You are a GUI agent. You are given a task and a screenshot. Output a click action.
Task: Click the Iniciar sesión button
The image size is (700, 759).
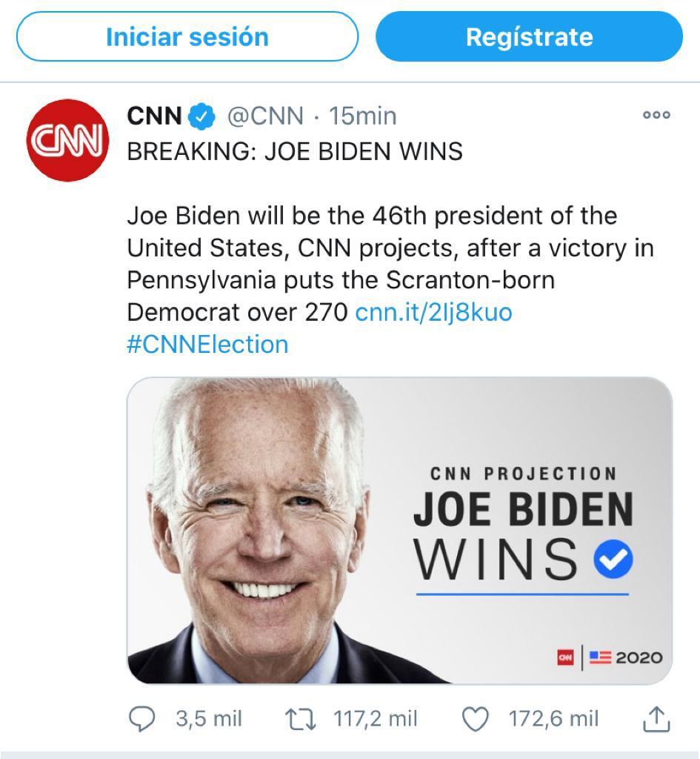(x=187, y=36)
